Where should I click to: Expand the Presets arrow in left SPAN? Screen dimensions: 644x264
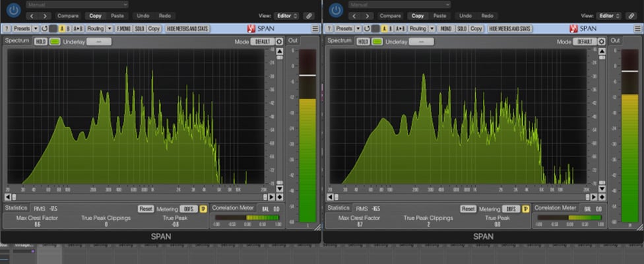tap(36, 29)
